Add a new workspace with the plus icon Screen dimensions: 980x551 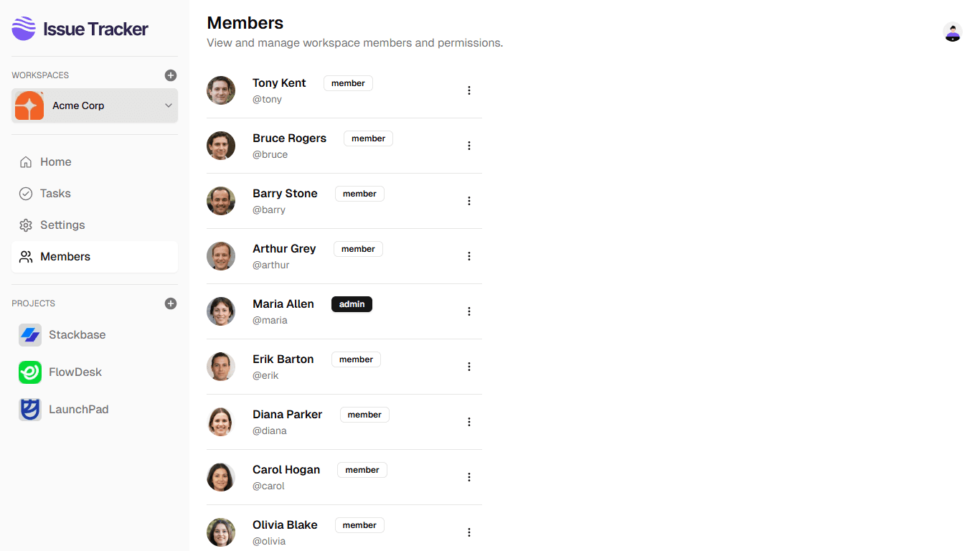(x=170, y=75)
